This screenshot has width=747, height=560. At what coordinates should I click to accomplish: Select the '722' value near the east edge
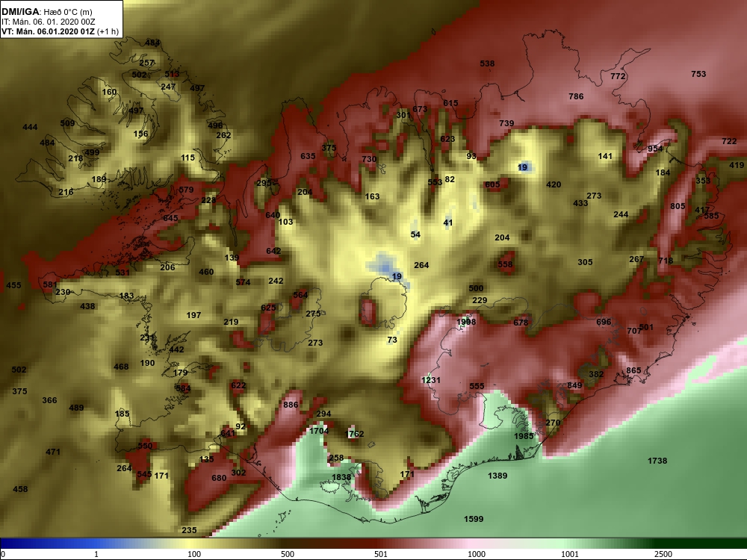(x=729, y=141)
